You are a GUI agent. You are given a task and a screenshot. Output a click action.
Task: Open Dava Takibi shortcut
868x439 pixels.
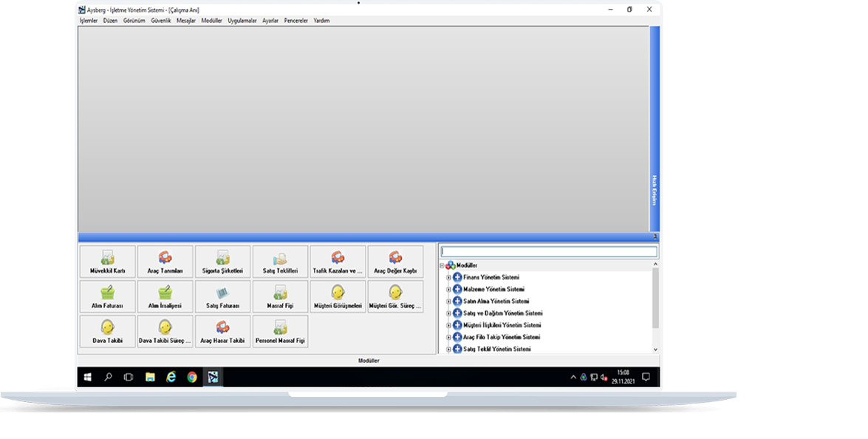click(x=107, y=331)
